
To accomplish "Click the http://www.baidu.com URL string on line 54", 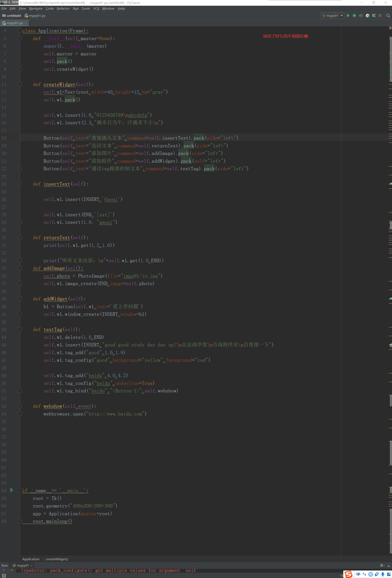I will click(x=115, y=414).
